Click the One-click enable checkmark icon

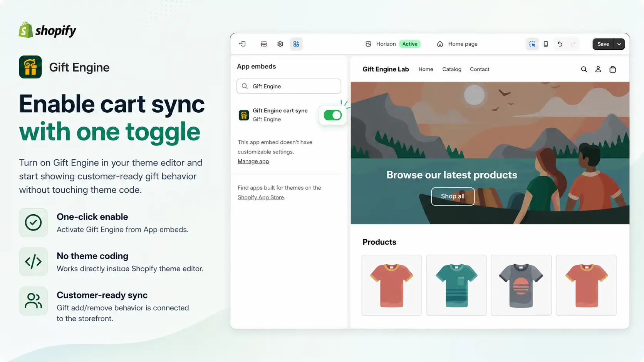pyautogui.click(x=34, y=223)
